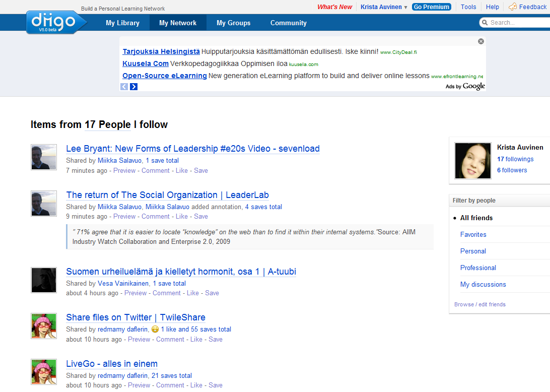550x392 pixels.
Task: Open The return of The Social Organization link
Action: (168, 195)
